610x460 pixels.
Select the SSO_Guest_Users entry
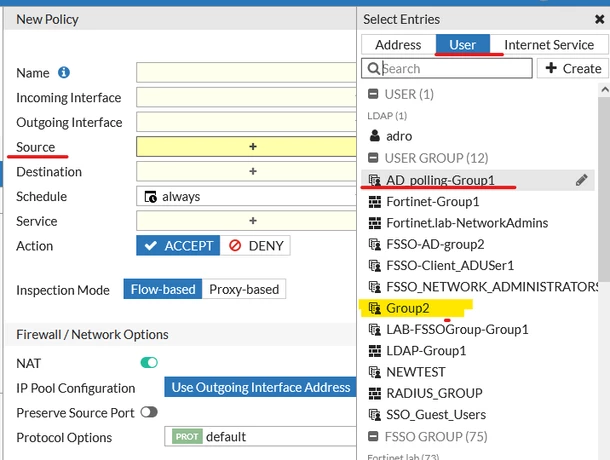click(x=478, y=415)
